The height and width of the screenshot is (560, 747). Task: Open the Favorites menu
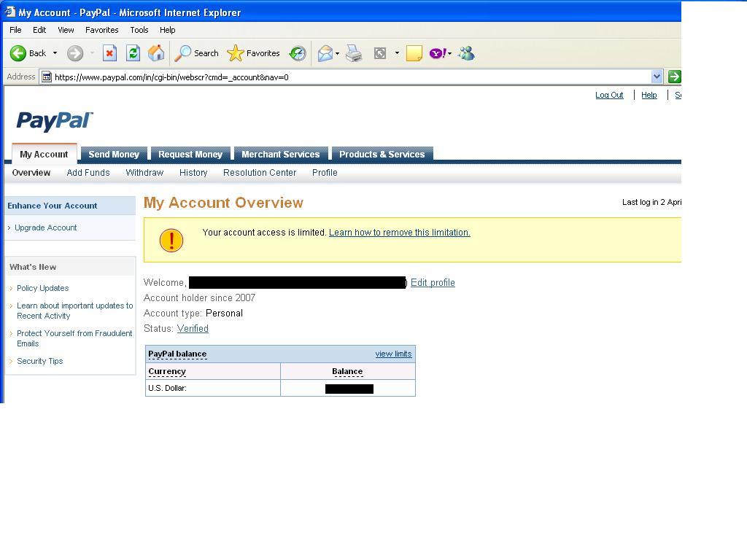point(102,30)
